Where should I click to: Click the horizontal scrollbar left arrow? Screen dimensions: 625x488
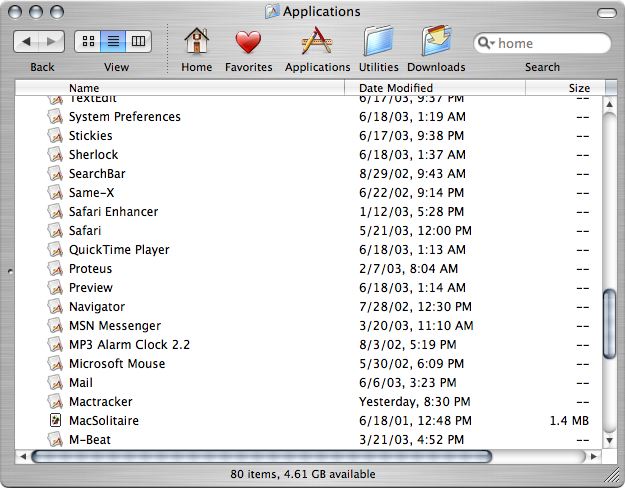(x=23, y=456)
